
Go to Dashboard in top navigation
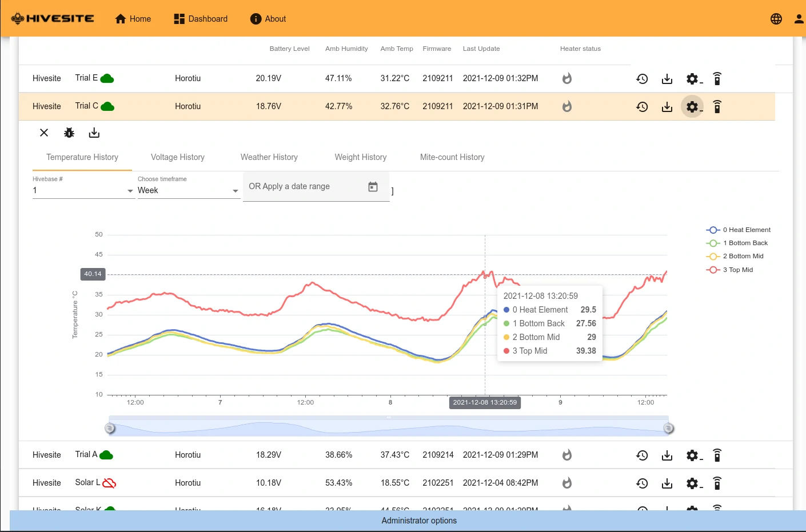tap(201, 19)
